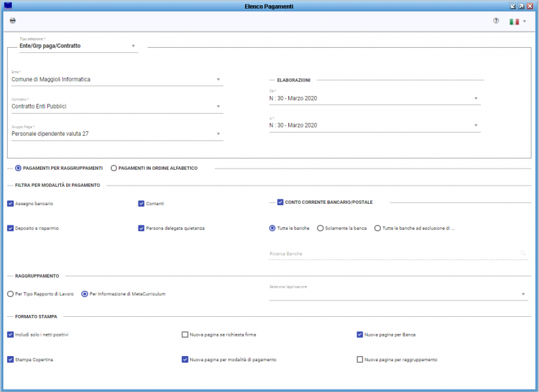Open the language selector arrow beside flag
This screenshot has width=539, height=392.
coord(525,22)
